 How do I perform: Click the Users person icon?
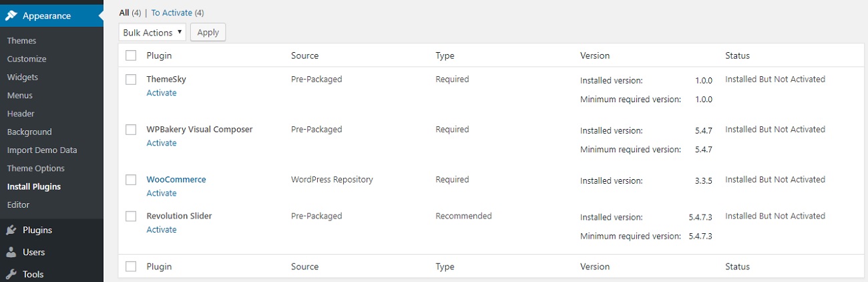(x=11, y=252)
